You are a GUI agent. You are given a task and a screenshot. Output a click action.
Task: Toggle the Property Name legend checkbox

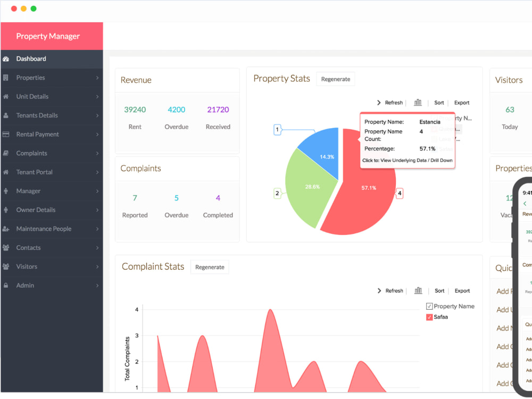[429, 306]
